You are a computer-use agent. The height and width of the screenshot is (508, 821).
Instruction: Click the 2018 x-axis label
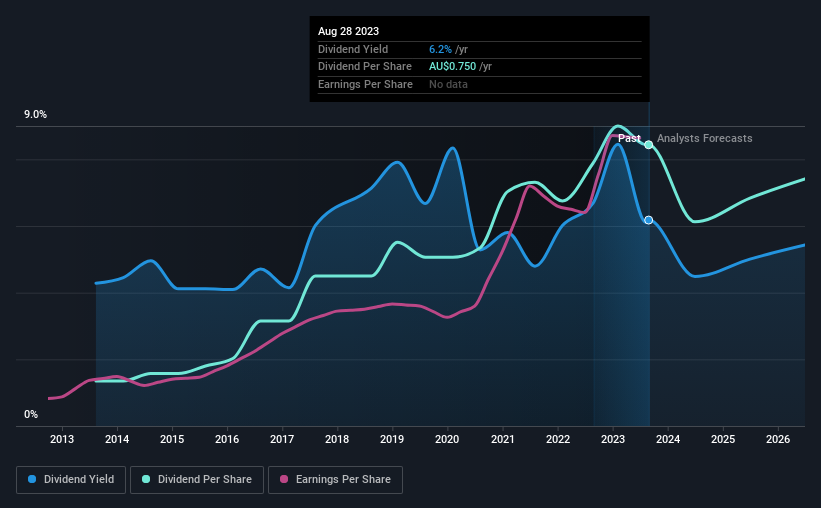(x=337, y=439)
